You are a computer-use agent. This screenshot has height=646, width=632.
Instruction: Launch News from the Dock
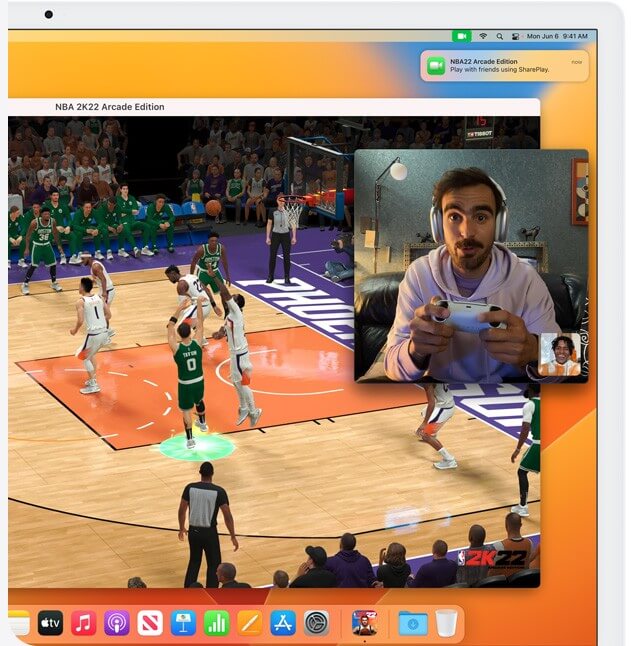click(x=150, y=623)
